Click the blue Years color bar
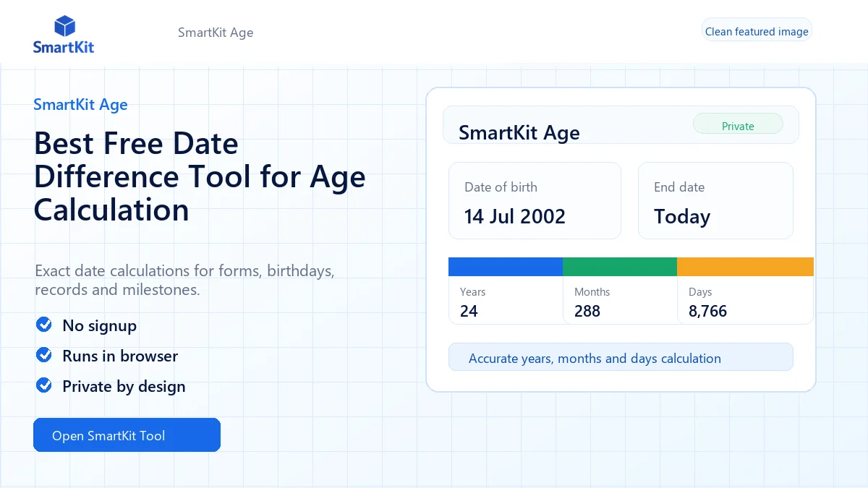This screenshot has width=868, height=488. click(x=506, y=267)
